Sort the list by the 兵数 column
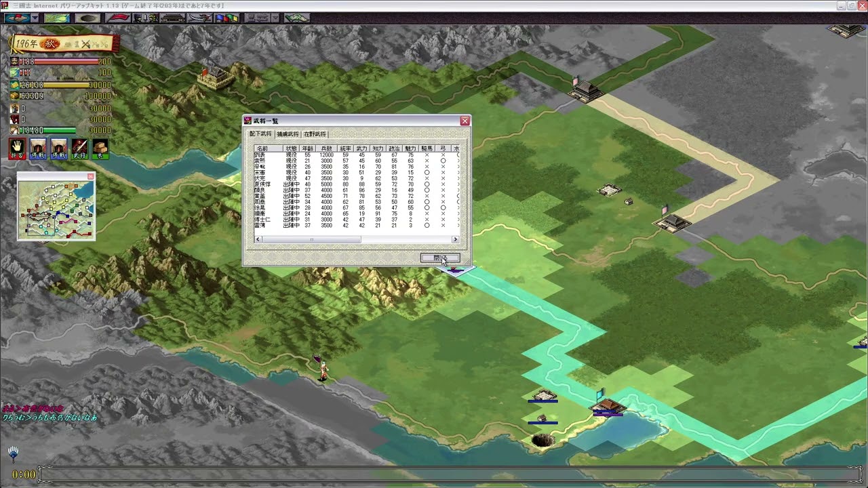This screenshot has height=488, width=868. (327, 148)
